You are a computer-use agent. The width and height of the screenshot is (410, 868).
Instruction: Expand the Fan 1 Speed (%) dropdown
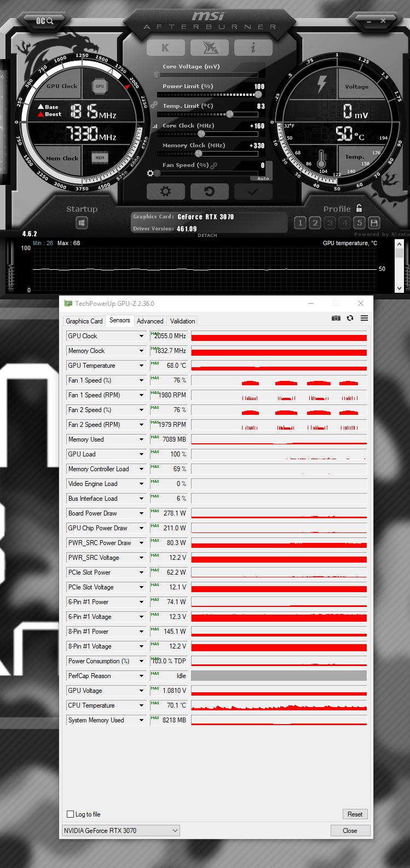click(x=141, y=380)
